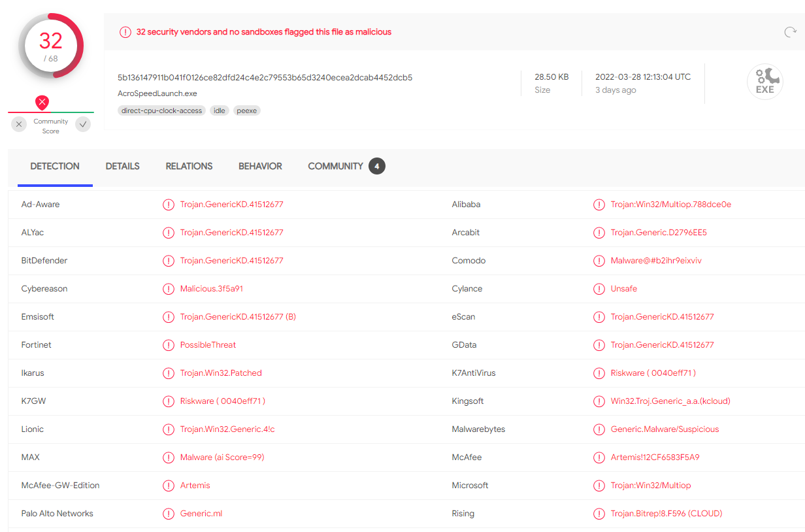
Task: Switch to the DETAILS tab
Action: click(x=123, y=166)
